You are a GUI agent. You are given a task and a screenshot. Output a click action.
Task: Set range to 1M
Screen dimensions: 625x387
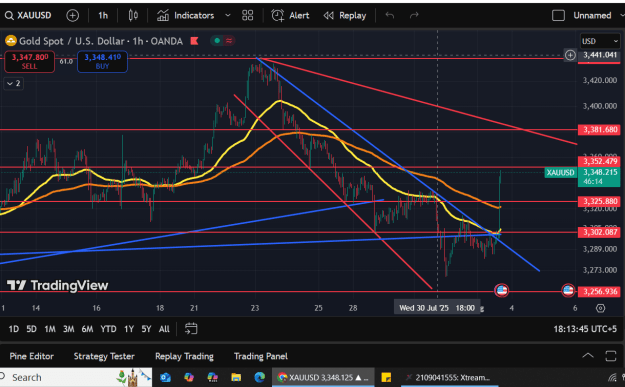tap(49, 329)
